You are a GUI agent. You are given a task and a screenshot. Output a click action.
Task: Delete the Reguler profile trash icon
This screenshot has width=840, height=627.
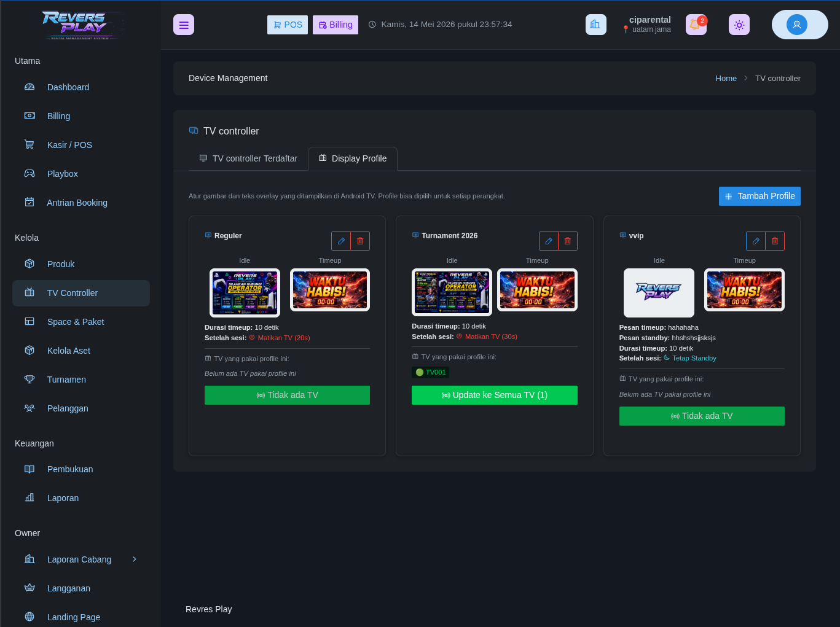[360, 241]
